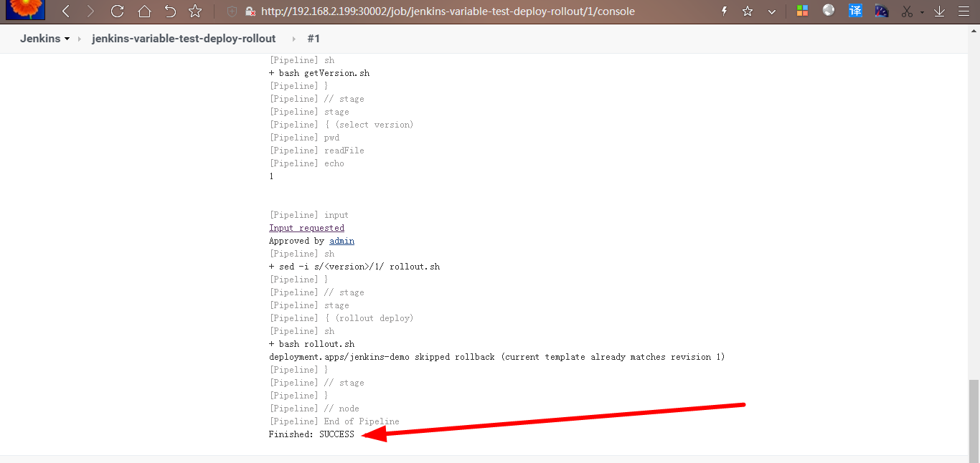The image size is (980, 463).
Task: Click the scissors screenshot icon
Action: [x=907, y=11]
